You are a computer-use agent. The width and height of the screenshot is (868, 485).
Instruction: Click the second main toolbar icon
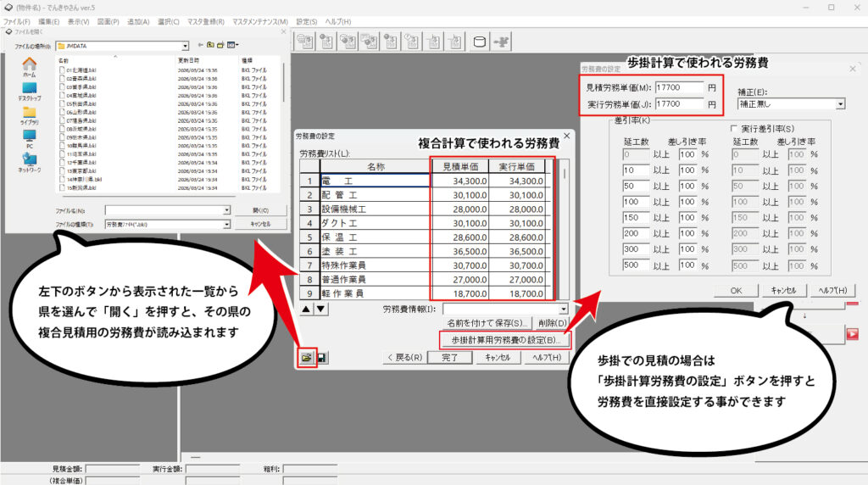coord(326,42)
